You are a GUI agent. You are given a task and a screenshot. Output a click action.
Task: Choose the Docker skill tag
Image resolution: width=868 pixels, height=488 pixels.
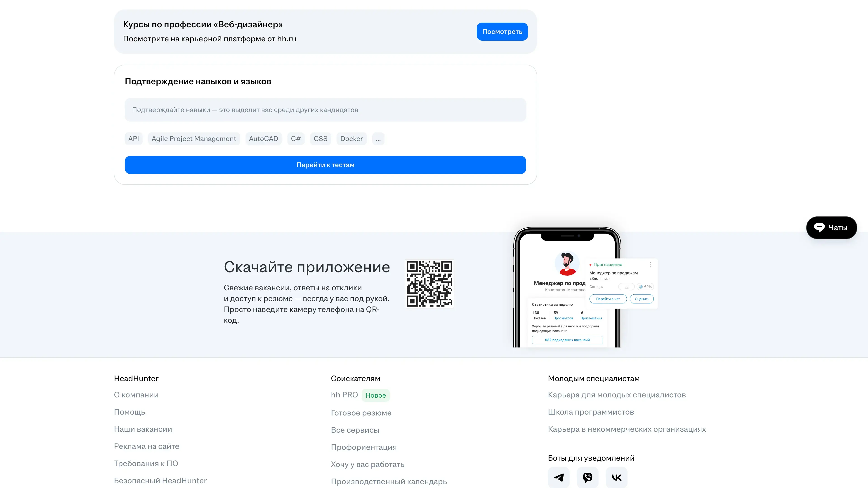pyautogui.click(x=351, y=139)
